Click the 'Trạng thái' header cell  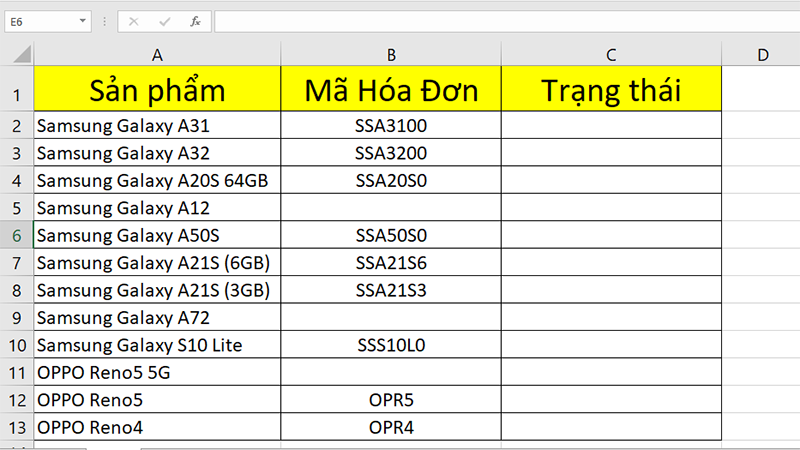[x=611, y=89]
